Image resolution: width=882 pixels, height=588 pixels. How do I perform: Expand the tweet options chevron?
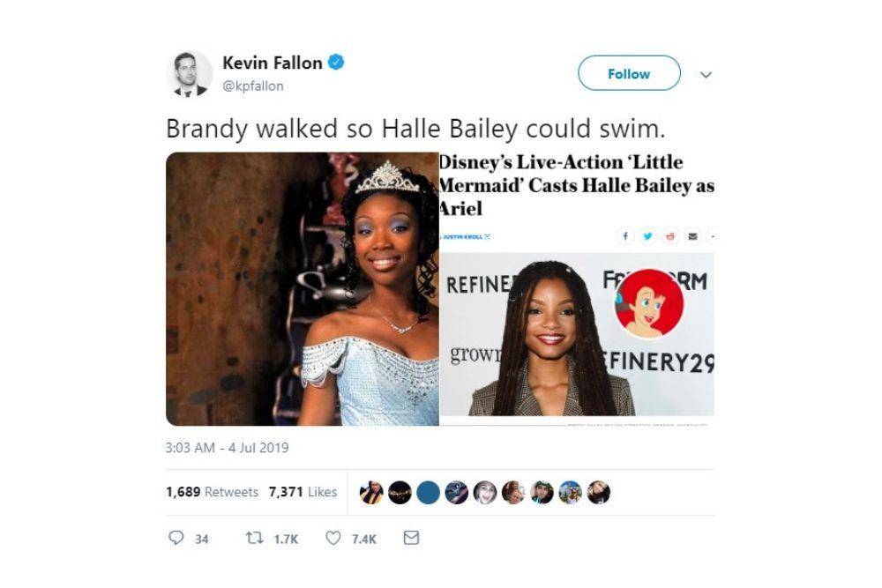706,74
